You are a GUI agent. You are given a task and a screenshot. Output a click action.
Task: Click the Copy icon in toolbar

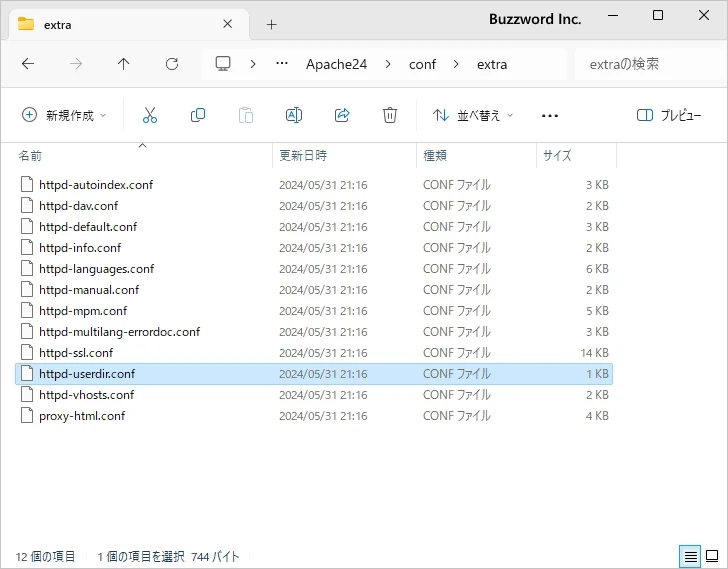(198, 115)
